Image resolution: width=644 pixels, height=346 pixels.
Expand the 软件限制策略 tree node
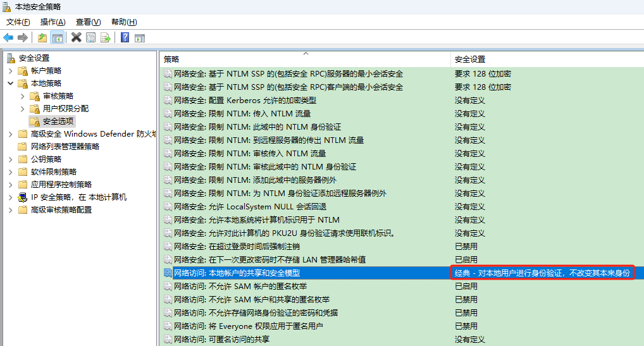click(11, 172)
